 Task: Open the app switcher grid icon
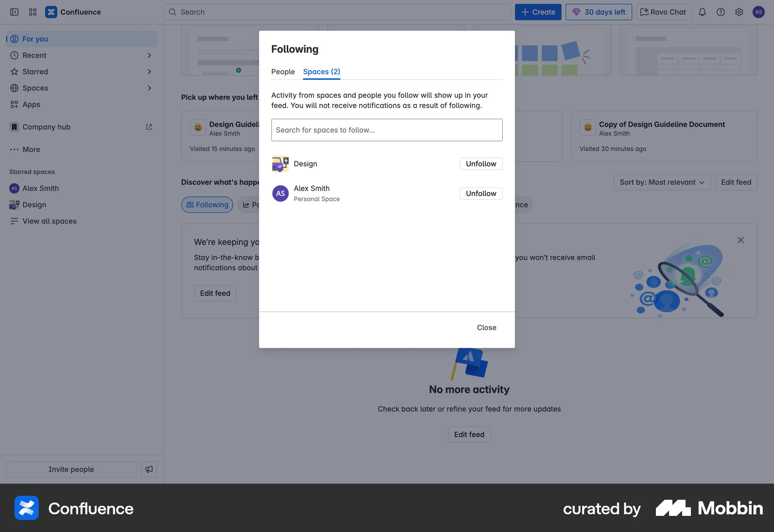[33, 12]
